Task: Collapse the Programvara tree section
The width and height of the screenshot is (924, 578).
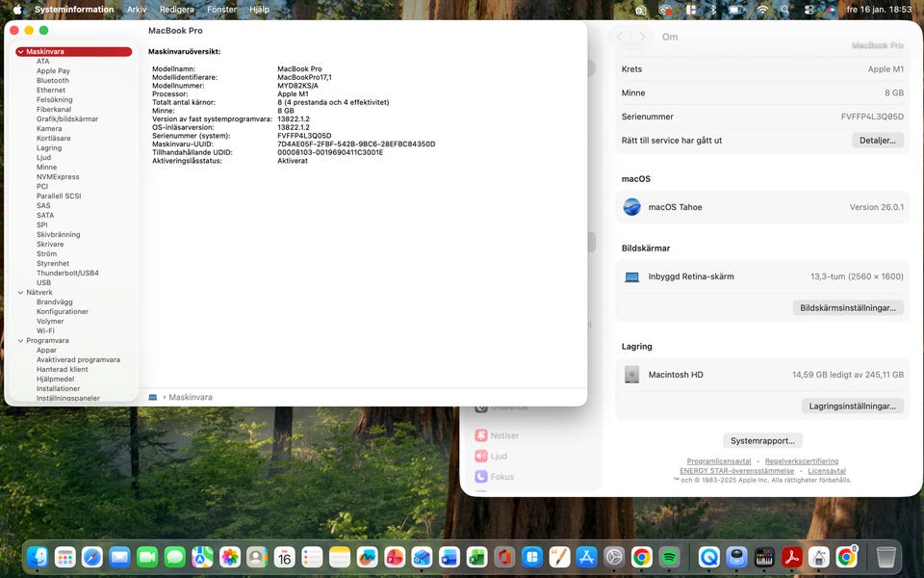Action: click(x=20, y=340)
